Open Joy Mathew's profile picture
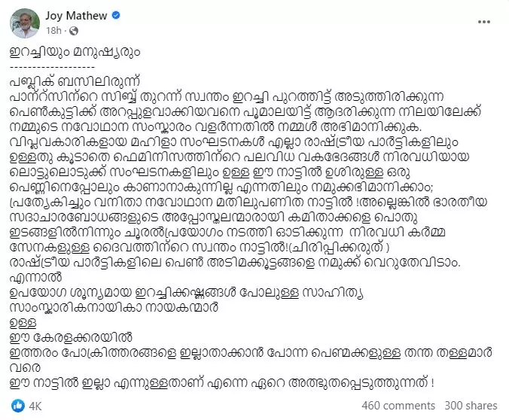The image size is (509, 420). click(x=26, y=20)
